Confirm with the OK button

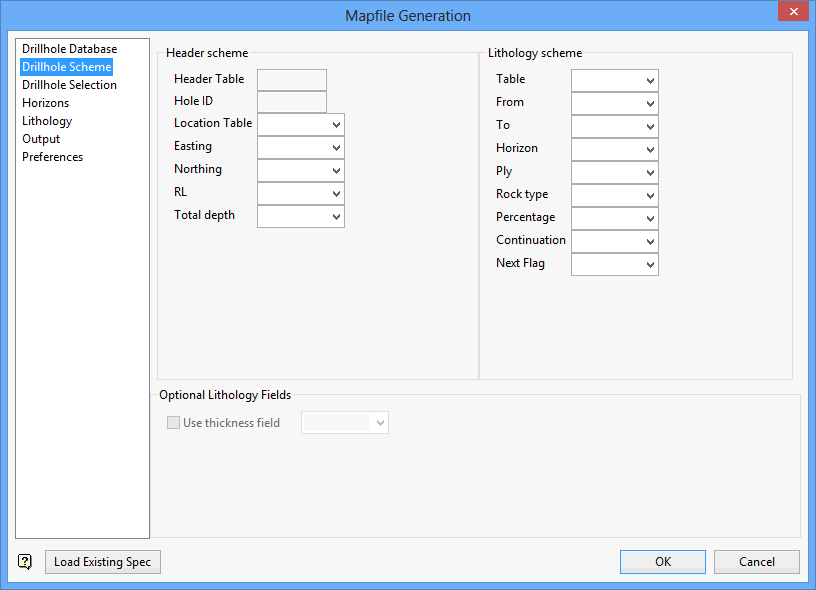662,562
